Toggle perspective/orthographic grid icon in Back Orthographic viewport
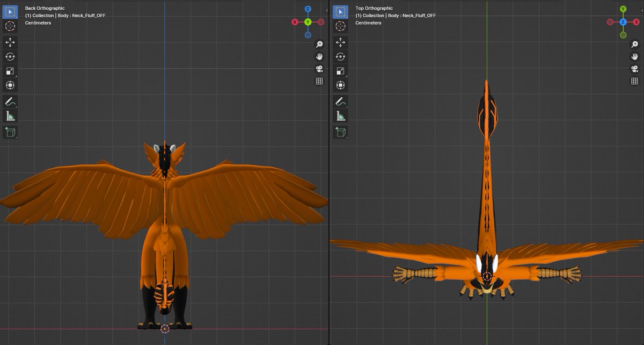 tap(319, 81)
